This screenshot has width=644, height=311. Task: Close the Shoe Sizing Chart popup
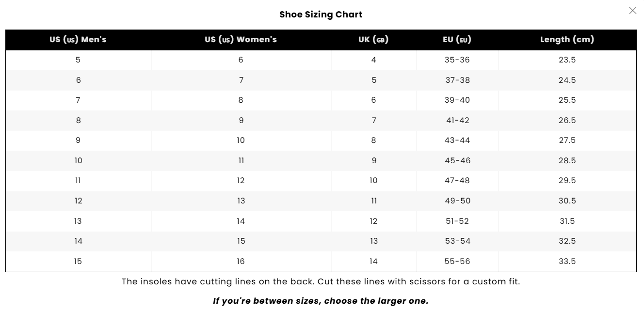tap(632, 11)
